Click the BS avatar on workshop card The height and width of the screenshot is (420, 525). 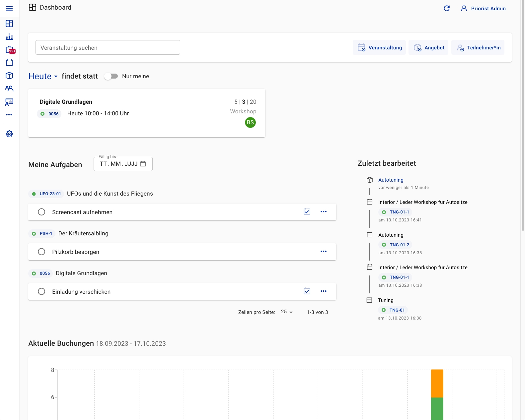point(250,122)
